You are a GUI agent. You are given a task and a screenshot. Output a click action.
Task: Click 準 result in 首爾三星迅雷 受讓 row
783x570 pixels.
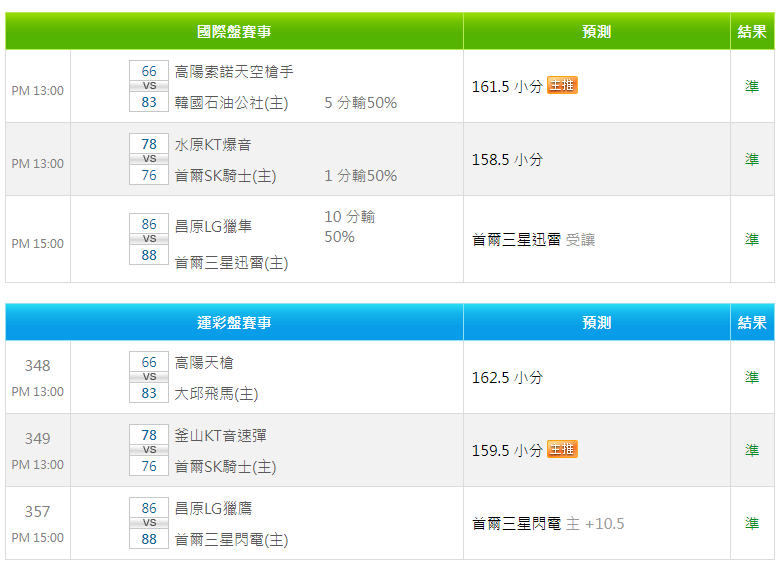click(752, 239)
